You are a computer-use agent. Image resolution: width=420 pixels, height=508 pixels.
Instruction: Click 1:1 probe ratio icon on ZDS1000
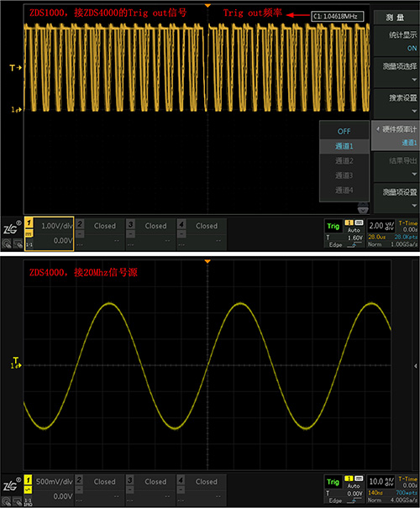click(x=29, y=244)
